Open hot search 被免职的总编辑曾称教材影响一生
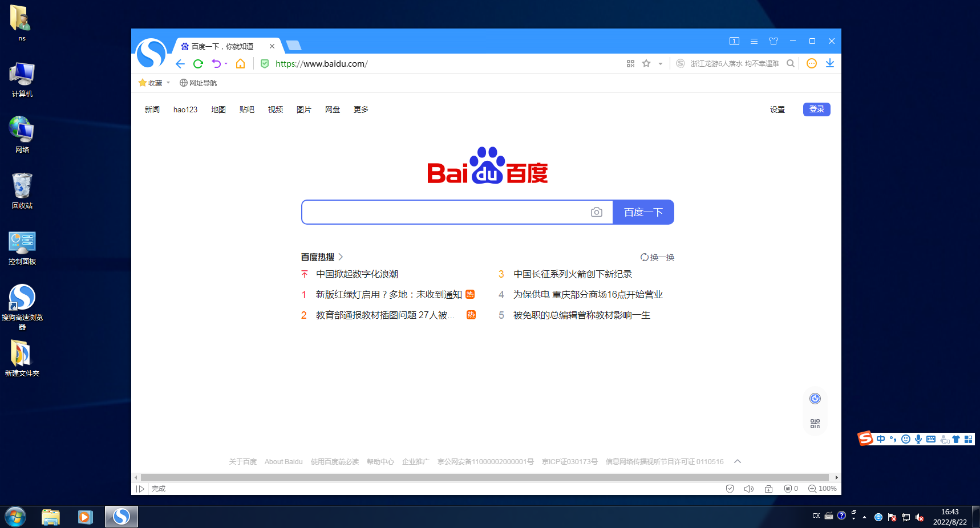This screenshot has width=980, height=528. coord(582,315)
